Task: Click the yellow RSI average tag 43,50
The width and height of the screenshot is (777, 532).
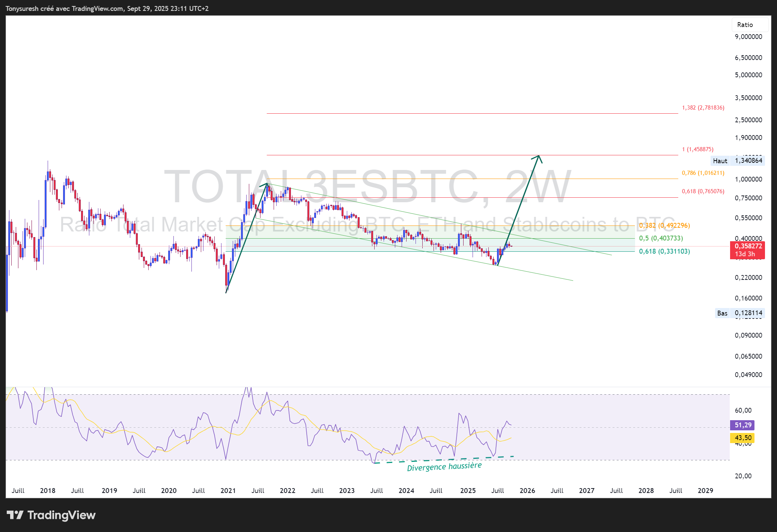Action: [742, 438]
